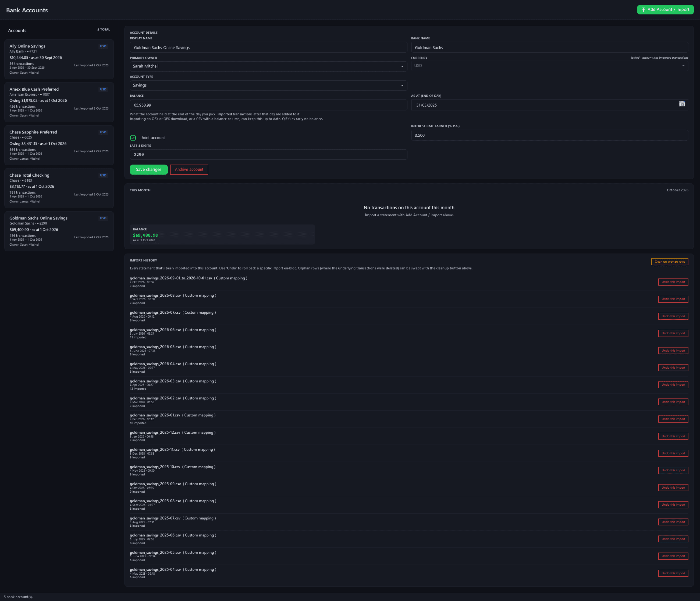Undo the goldman_savings_2025-11.csv import

point(673,453)
